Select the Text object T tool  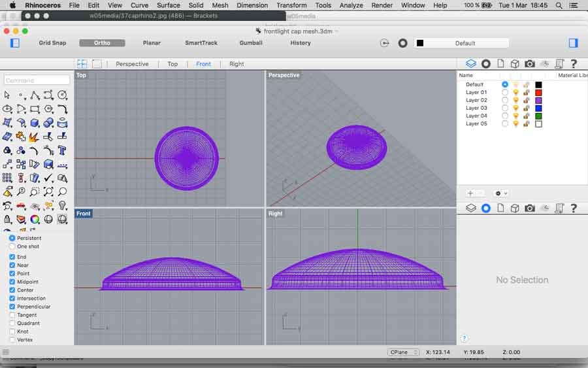click(62, 150)
